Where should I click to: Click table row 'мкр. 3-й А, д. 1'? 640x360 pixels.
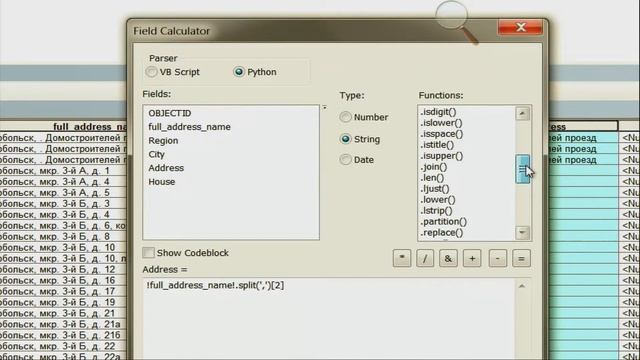(x=63, y=171)
